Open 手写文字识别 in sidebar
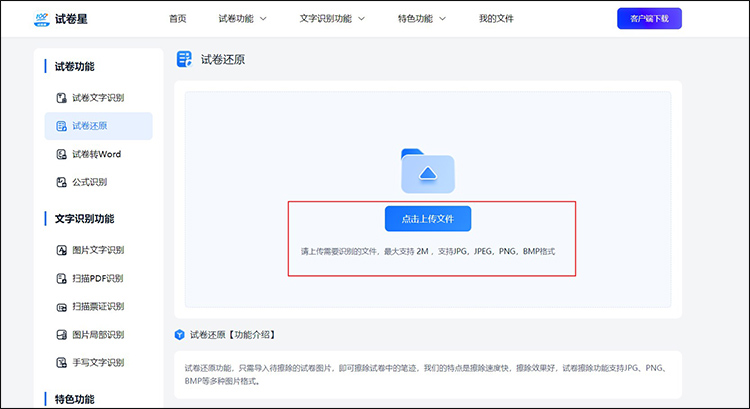 click(99, 362)
